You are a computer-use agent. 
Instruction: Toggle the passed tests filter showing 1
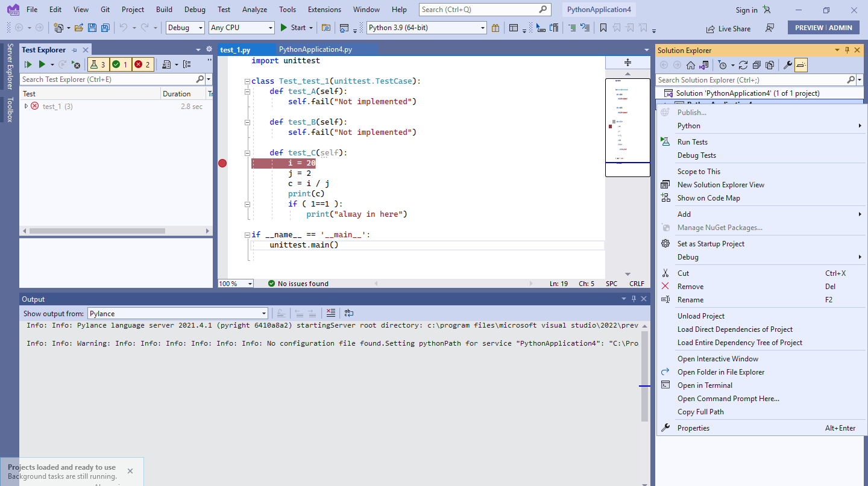119,64
